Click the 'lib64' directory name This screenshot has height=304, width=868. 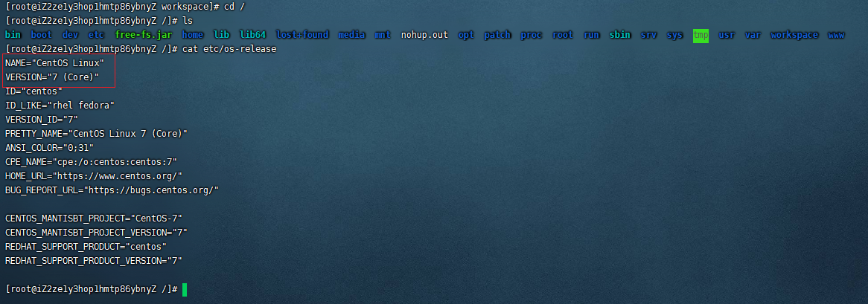[253, 35]
